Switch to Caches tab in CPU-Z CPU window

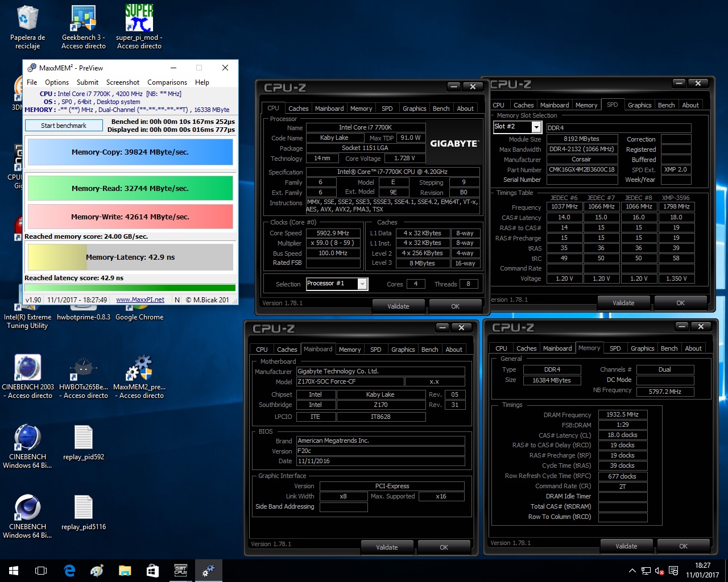click(298, 108)
